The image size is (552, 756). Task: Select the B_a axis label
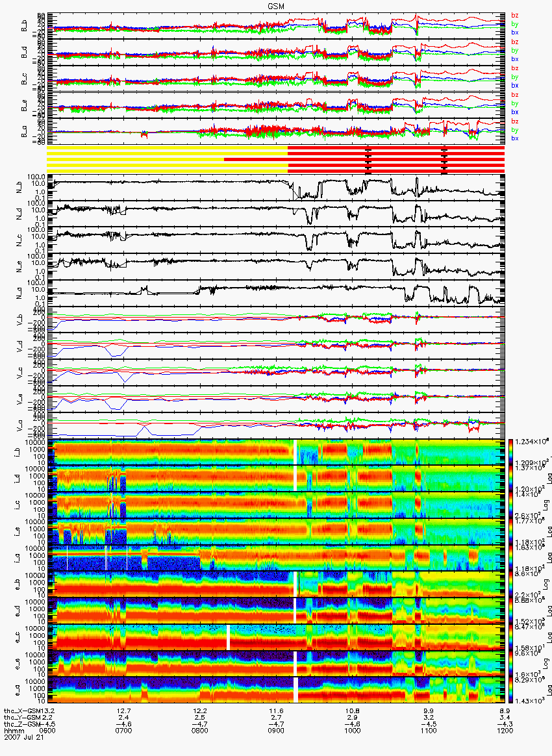point(24,133)
